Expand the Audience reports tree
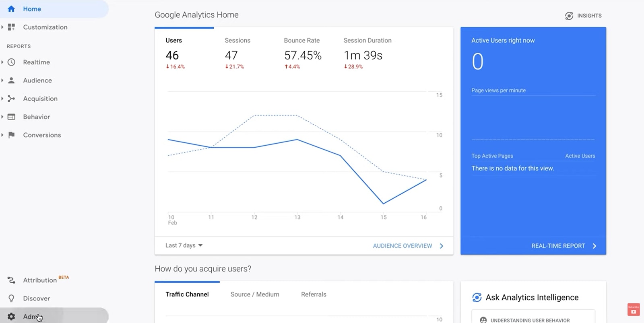The height and width of the screenshot is (323, 644). point(2,80)
